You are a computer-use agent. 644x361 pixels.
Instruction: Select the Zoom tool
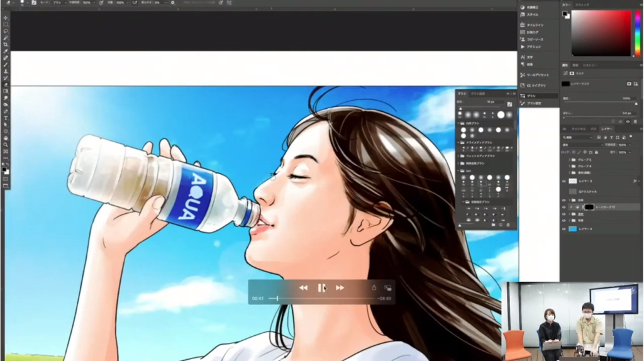point(6,145)
